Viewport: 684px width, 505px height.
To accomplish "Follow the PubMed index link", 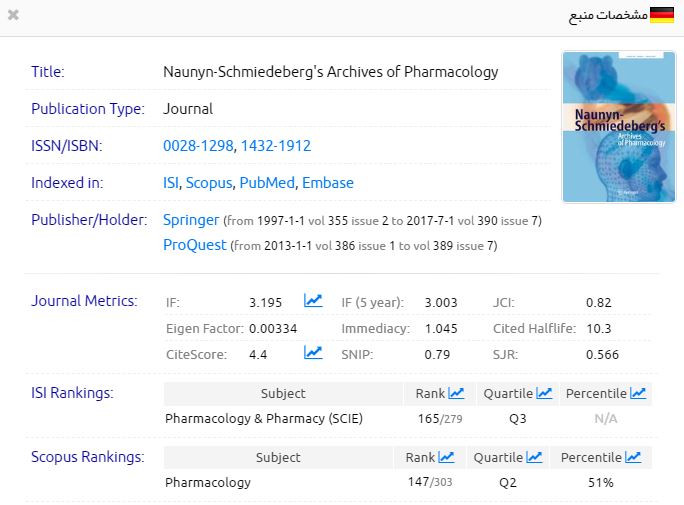I will pos(267,183).
